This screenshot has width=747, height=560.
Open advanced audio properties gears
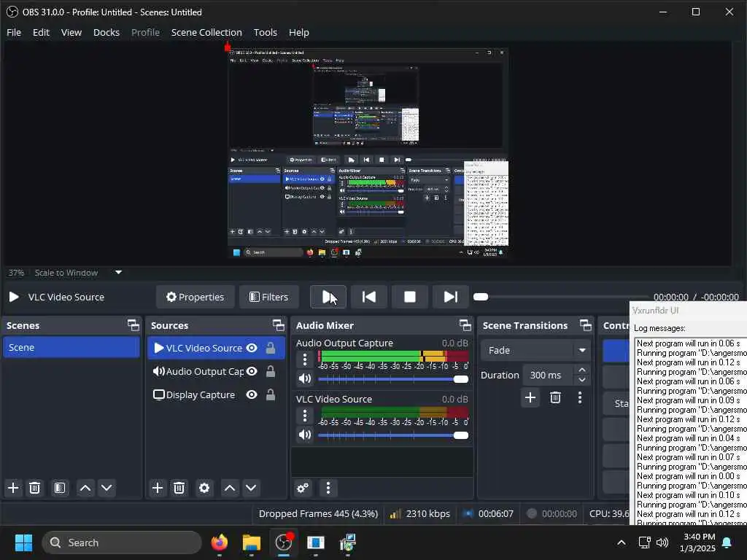(x=303, y=488)
